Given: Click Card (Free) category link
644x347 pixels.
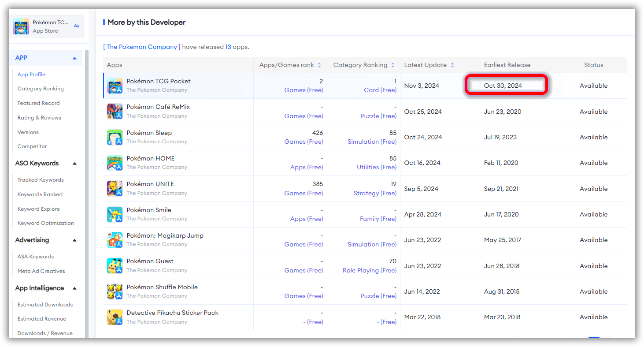Looking at the screenshot, I should pyautogui.click(x=380, y=90).
